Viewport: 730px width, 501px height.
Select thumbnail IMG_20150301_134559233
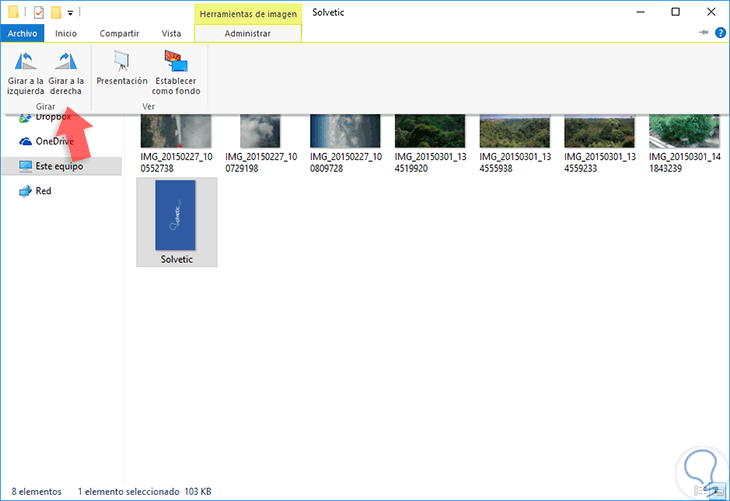click(600, 131)
